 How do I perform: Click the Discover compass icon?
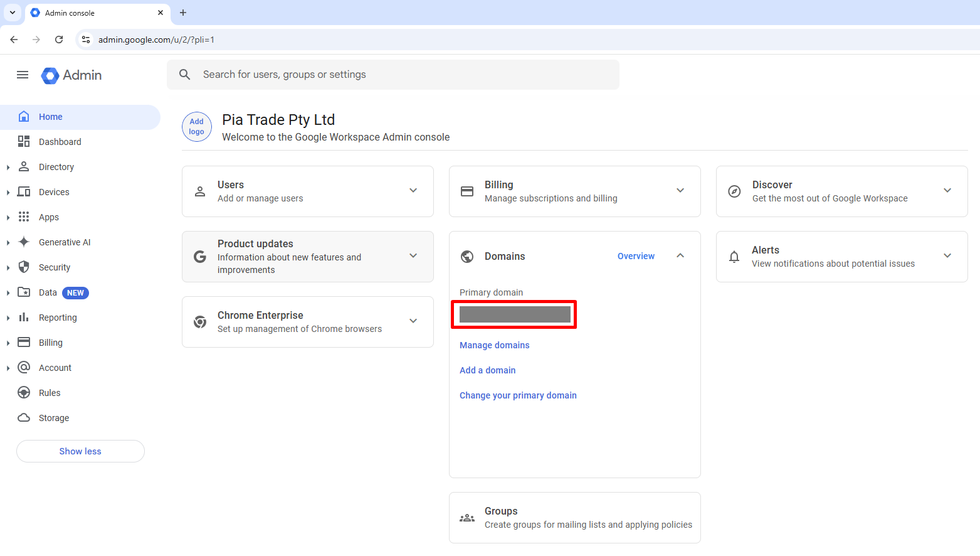pyautogui.click(x=734, y=191)
